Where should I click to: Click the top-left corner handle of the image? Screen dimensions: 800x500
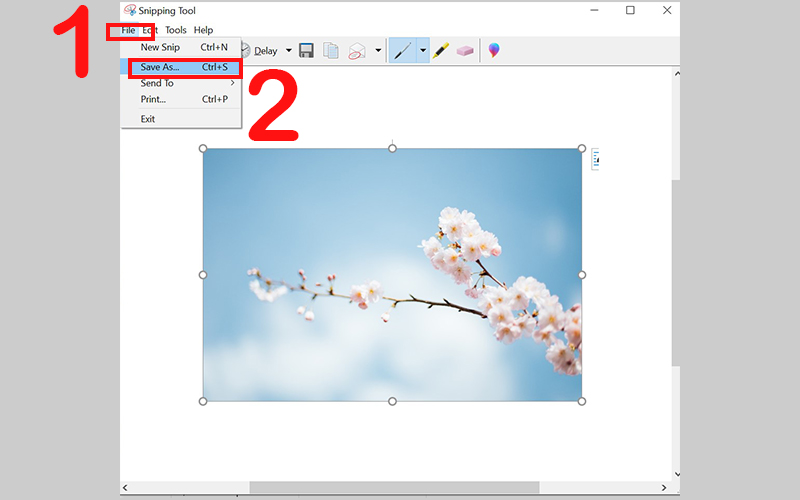pyautogui.click(x=203, y=148)
